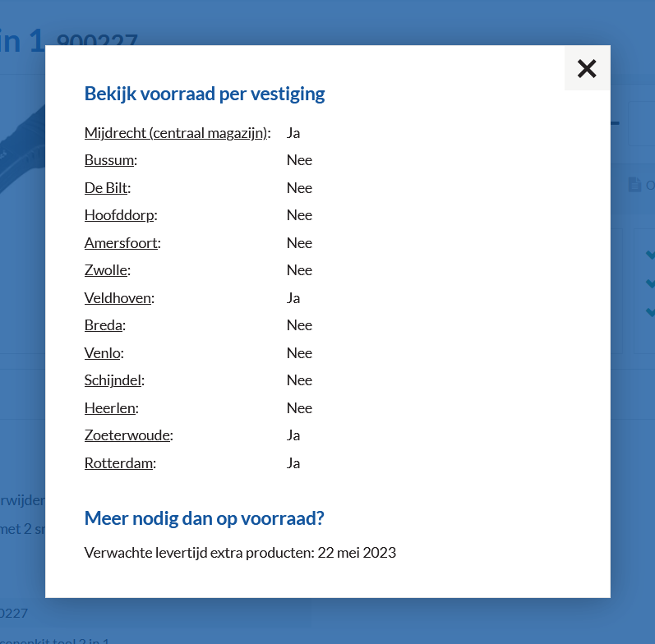The image size is (655, 644).
Task: Click the 'Nee' stock status beside Heerlen
Action: click(x=299, y=408)
